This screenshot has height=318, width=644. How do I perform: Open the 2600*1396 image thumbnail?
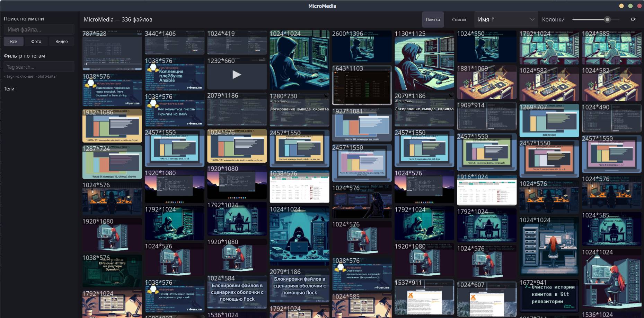[362, 46]
